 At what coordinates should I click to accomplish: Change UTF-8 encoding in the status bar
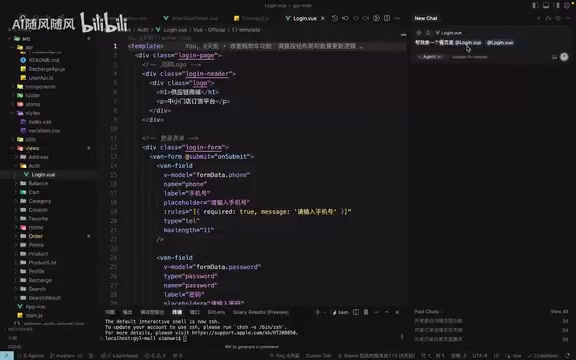pos(480,356)
